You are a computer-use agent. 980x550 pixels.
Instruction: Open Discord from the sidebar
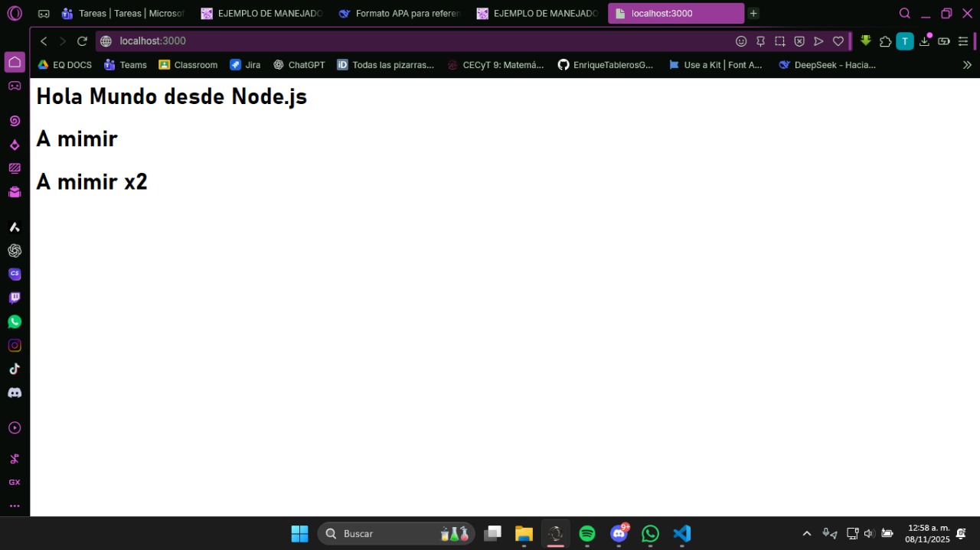(15, 392)
